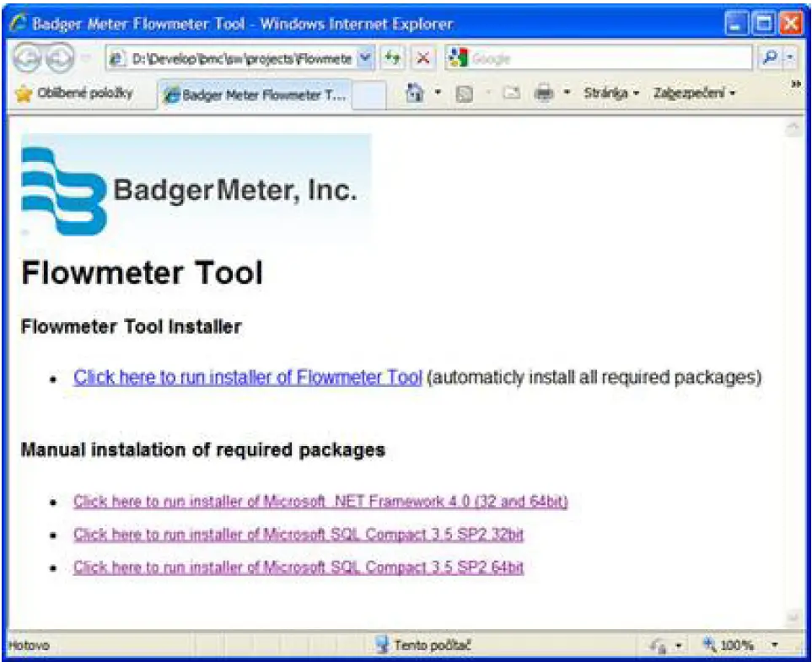Click the Flowmeter Tool page heading
812x662 pixels.
pyautogui.click(x=142, y=272)
